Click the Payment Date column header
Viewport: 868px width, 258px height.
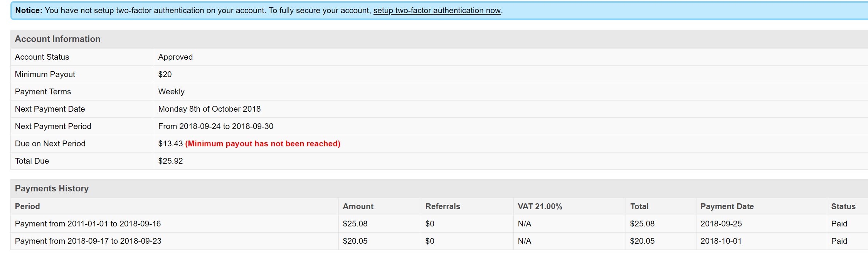click(727, 206)
